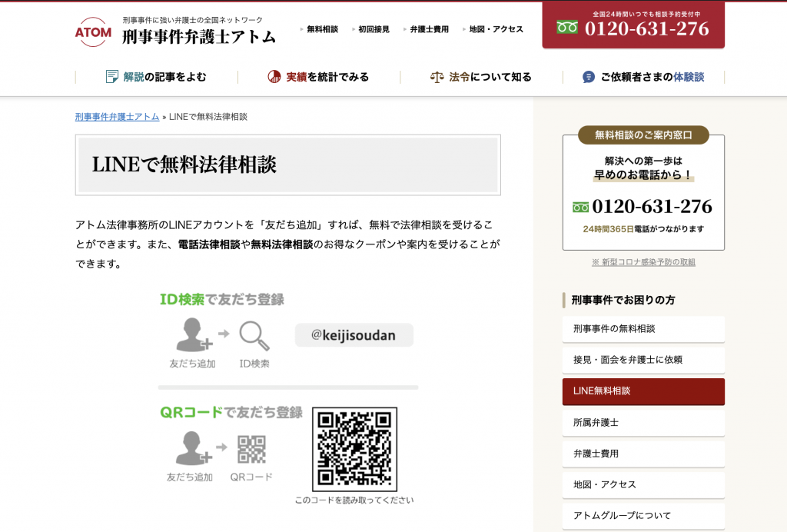Open 地図・アクセス sidebar item
Viewport: 787px width, 532px height.
click(x=643, y=485)
